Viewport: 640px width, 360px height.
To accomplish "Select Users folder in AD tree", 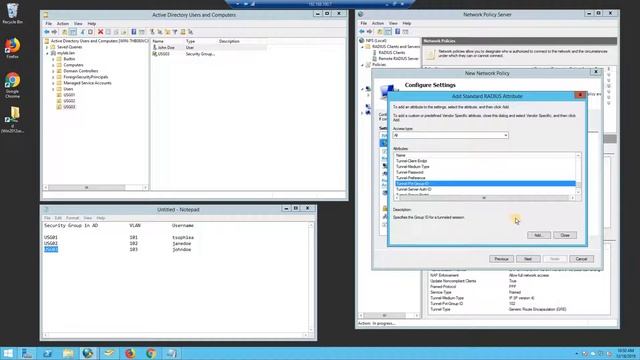I will (68, 89).
